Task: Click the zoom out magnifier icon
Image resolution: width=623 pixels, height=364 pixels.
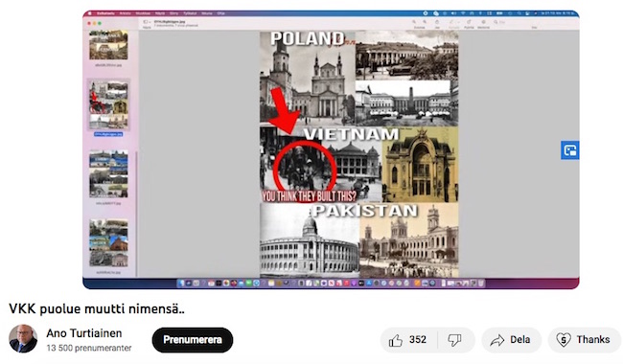Action: 414,22
